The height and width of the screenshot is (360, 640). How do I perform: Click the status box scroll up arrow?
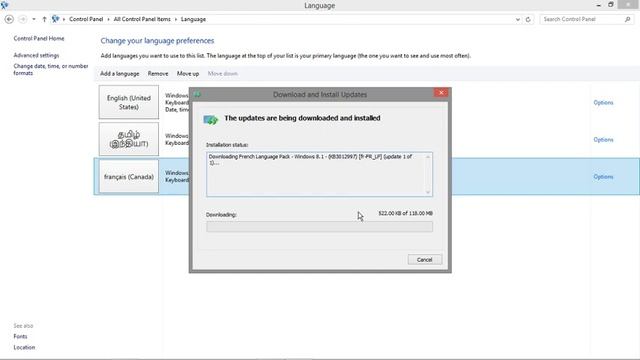pos(428,157)
